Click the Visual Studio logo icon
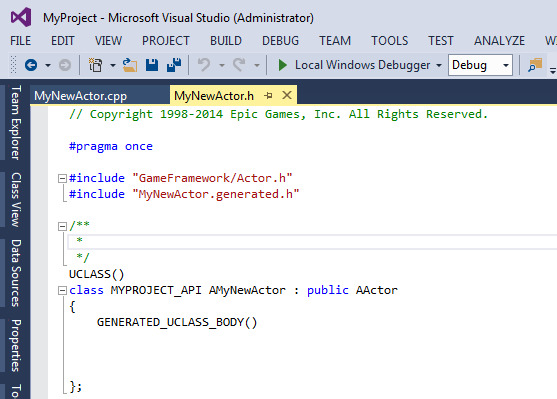 point(21,17)
